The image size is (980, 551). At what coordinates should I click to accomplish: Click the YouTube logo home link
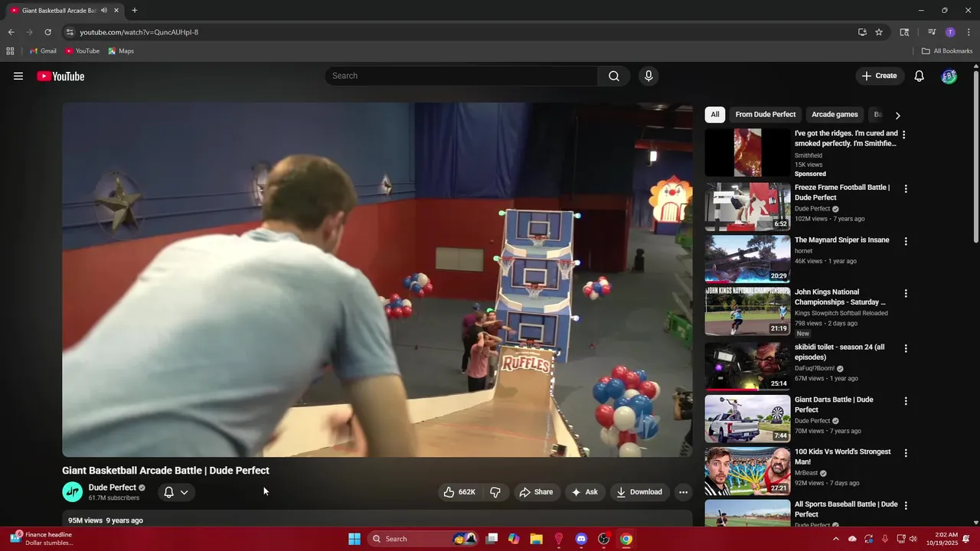60,76
